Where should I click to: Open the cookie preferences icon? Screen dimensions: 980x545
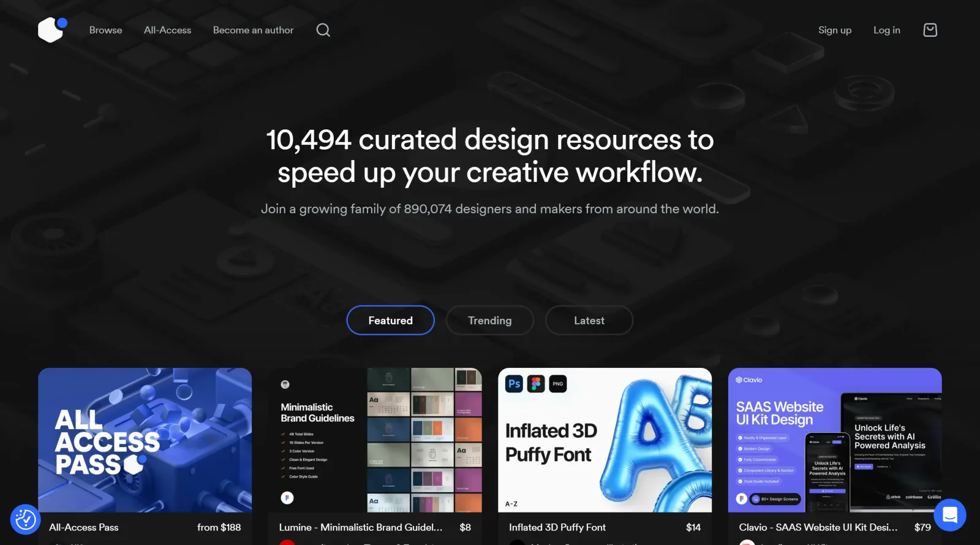click(26, 519)
